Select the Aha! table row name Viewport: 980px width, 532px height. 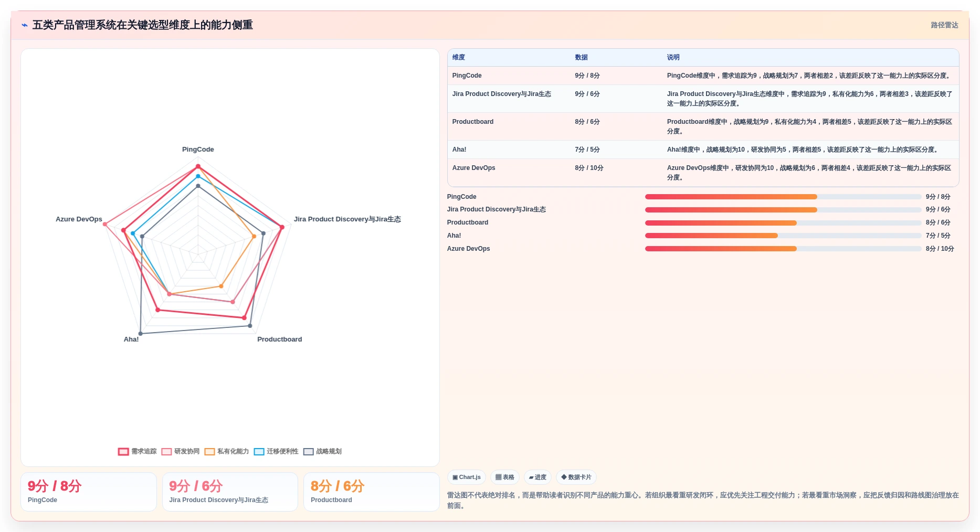click(x=459, y=150)
